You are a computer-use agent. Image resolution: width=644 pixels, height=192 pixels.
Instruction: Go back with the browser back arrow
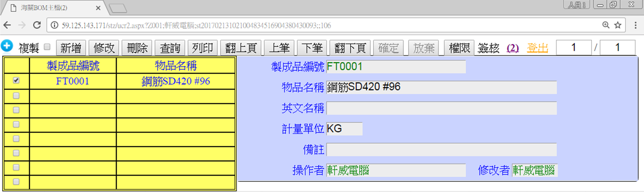[x=7, y=25]
